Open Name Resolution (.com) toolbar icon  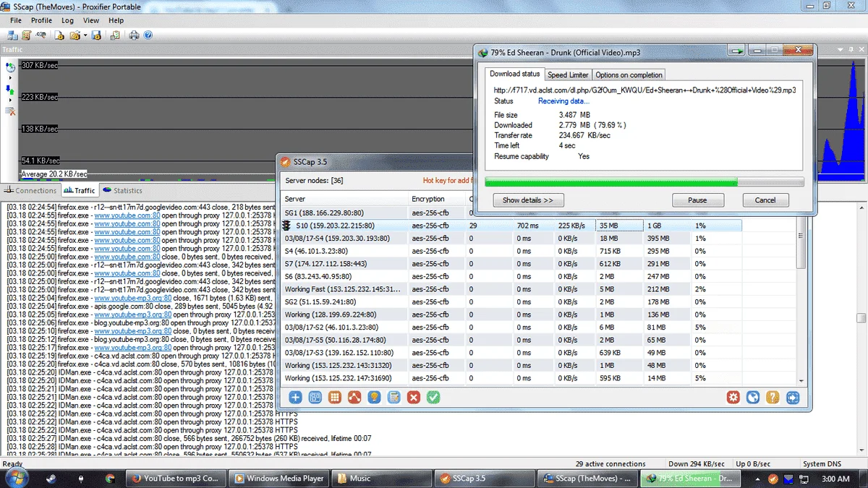[41, 35]
